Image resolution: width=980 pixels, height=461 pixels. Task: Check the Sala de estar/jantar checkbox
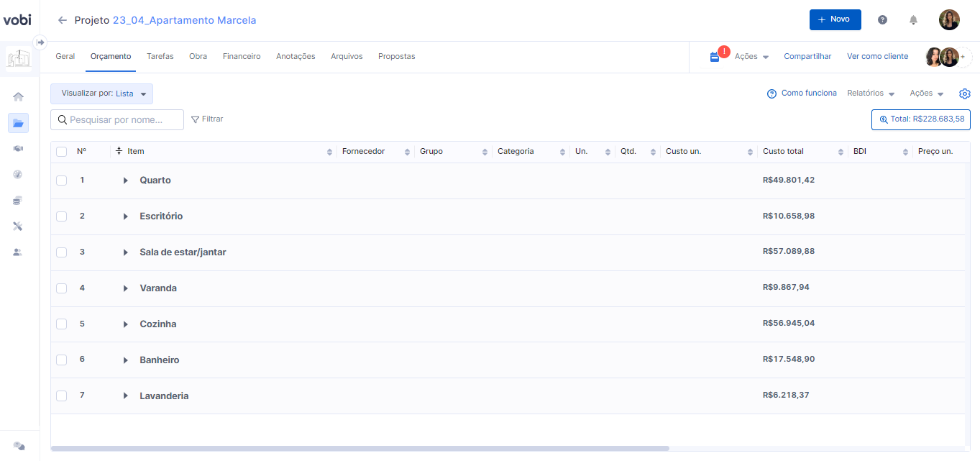point(62,252)
